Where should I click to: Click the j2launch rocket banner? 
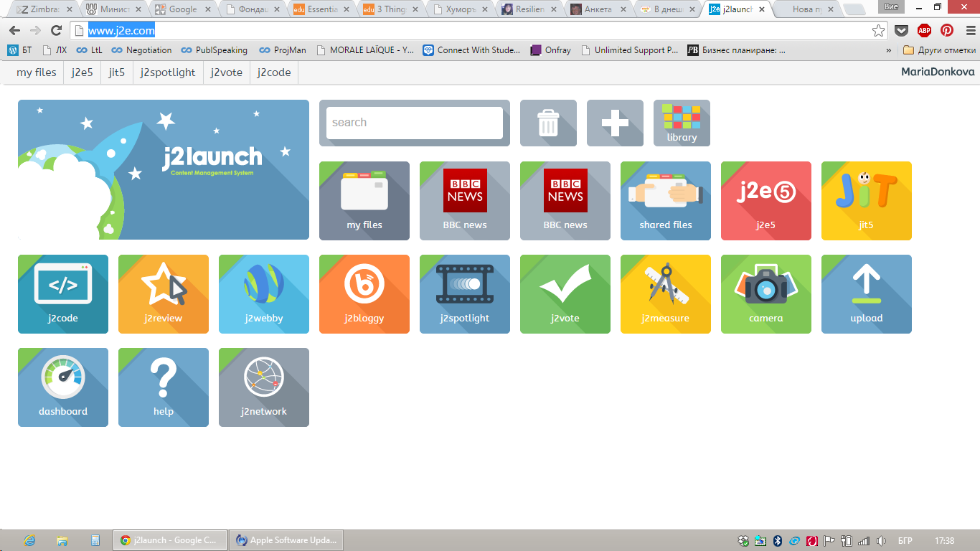coord(164,169)
